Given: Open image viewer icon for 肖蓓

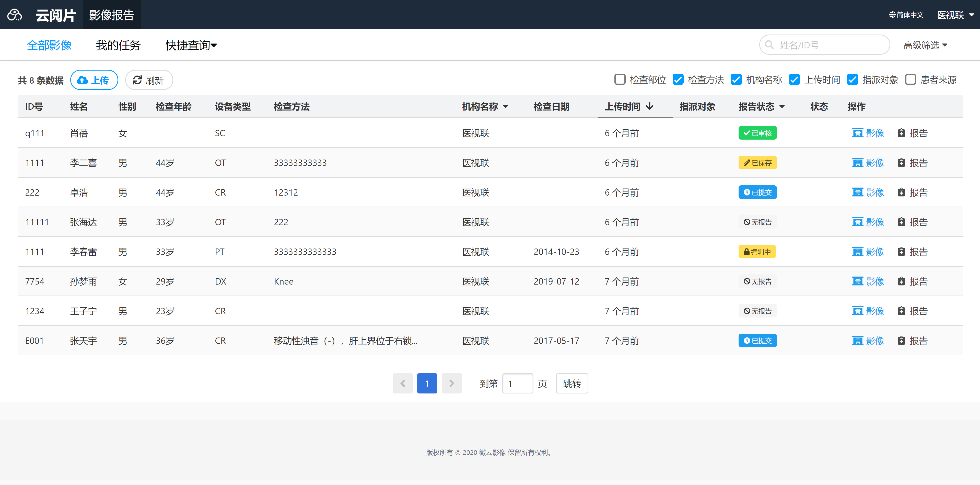Looking at the screenshot, I should [857, 133].
